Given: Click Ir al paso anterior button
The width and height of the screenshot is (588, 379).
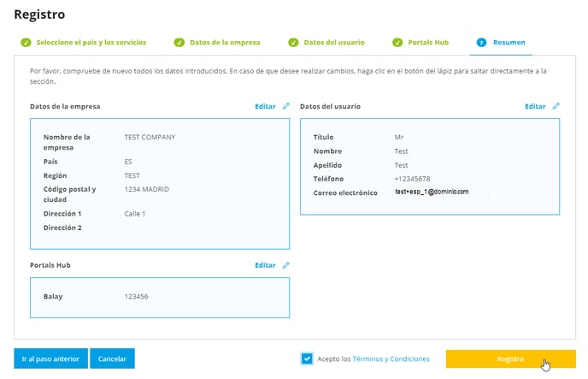Looking at the screenshot, I should (x=50, y=358).
